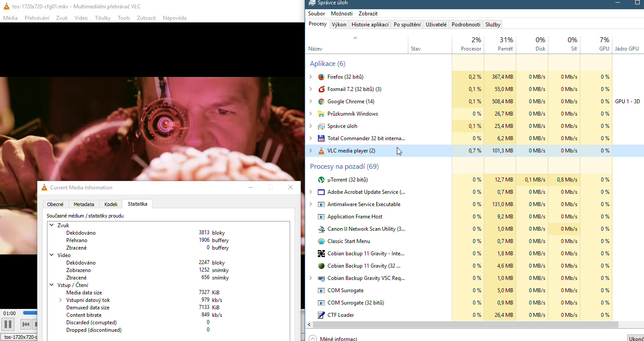Expand the Firefox process group

point(311,77)
